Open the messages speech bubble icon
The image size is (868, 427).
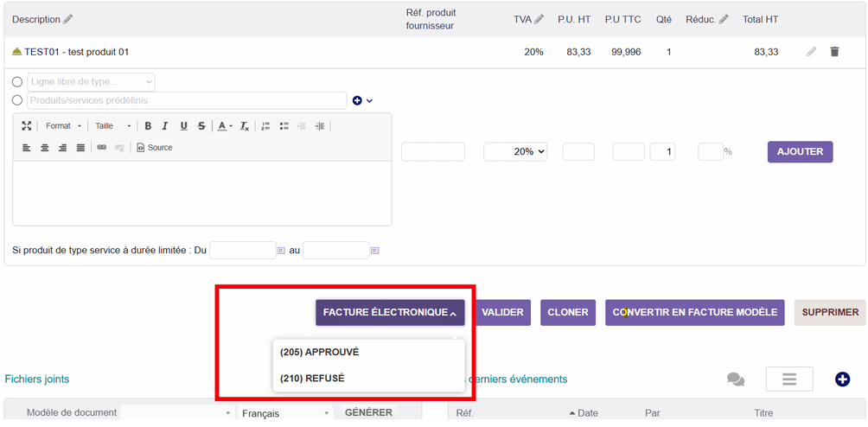pyautogui.click(x=736, y=379)
